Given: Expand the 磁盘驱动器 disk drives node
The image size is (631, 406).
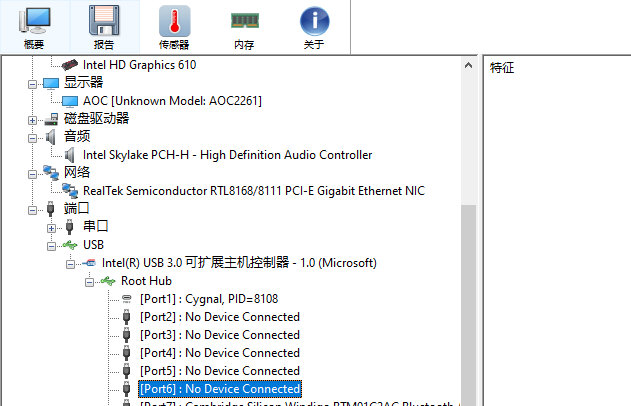Looking at the screenshot, I should coord(33,120).
